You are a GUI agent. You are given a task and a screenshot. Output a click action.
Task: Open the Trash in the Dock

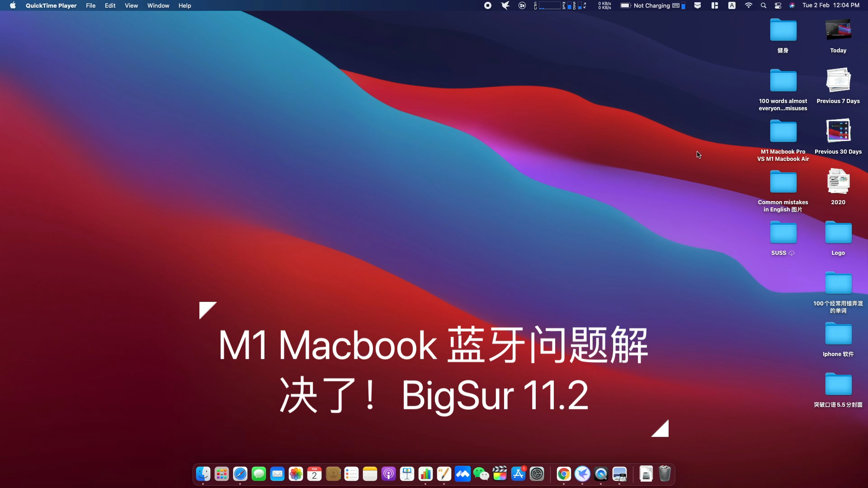665,474
